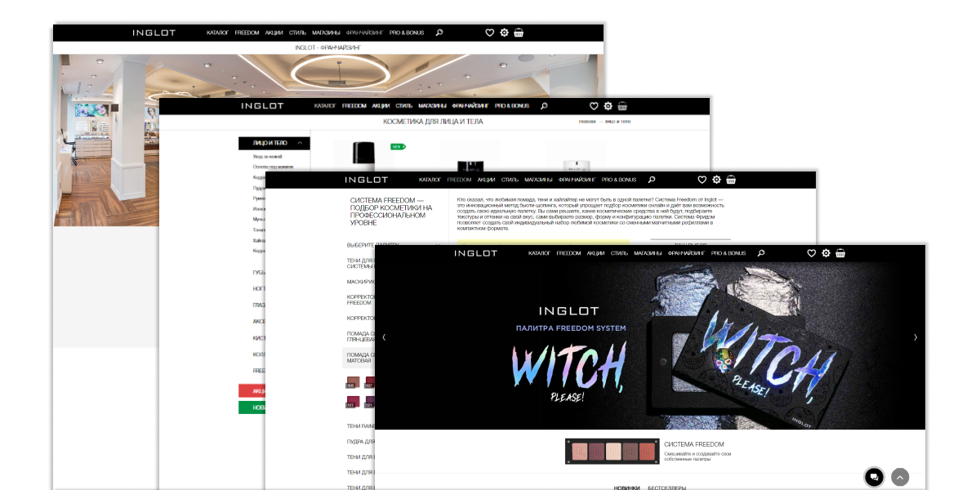
Task: Open settings gear on the home page
Action: 826,253
